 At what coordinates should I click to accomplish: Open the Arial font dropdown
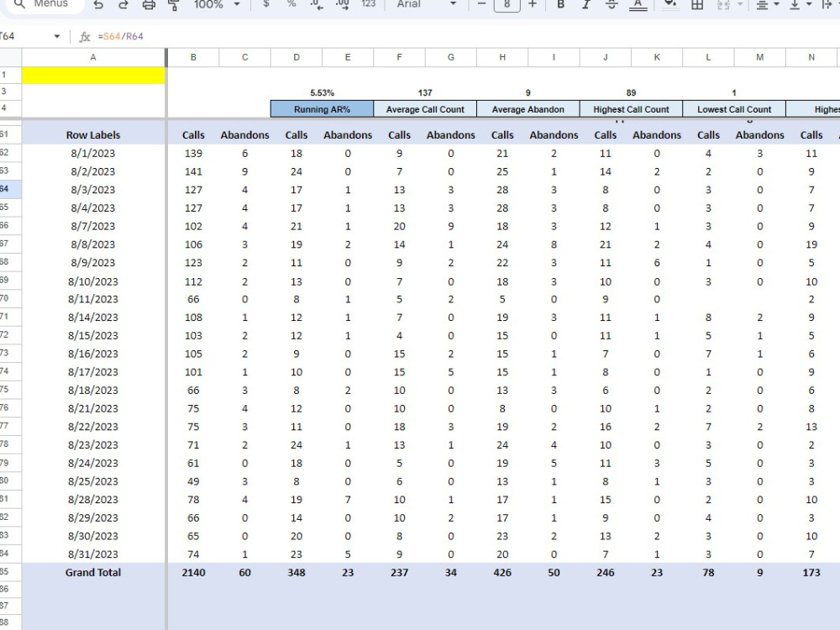click(426, 4)
